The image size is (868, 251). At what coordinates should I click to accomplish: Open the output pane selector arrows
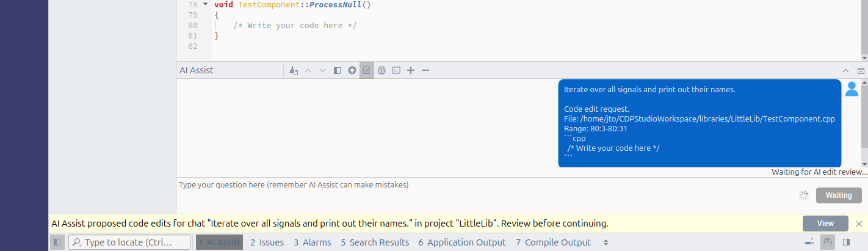click(606, 242)
